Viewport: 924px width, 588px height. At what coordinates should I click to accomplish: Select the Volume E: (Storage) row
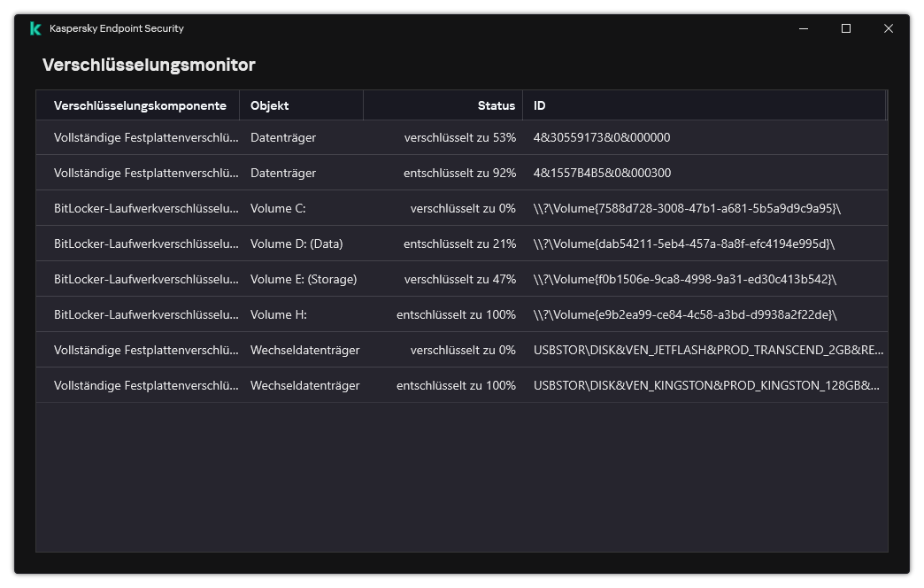pyautogui.click(x=461, y=279)
